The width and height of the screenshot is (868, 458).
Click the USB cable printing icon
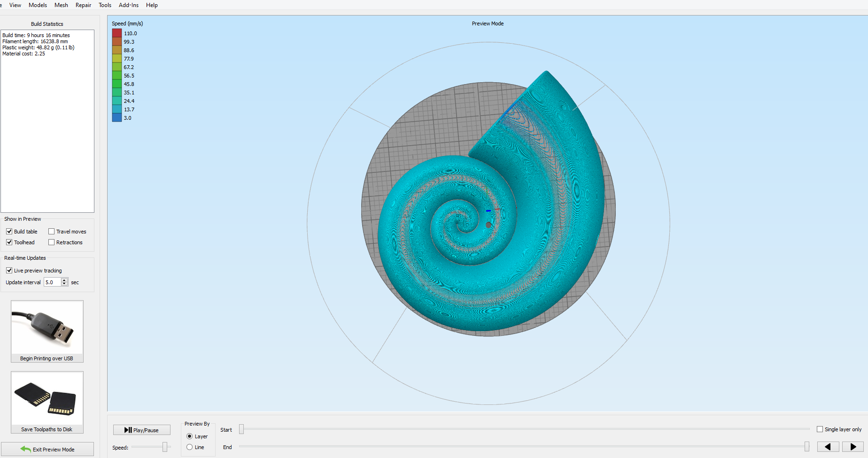point(47,327)
